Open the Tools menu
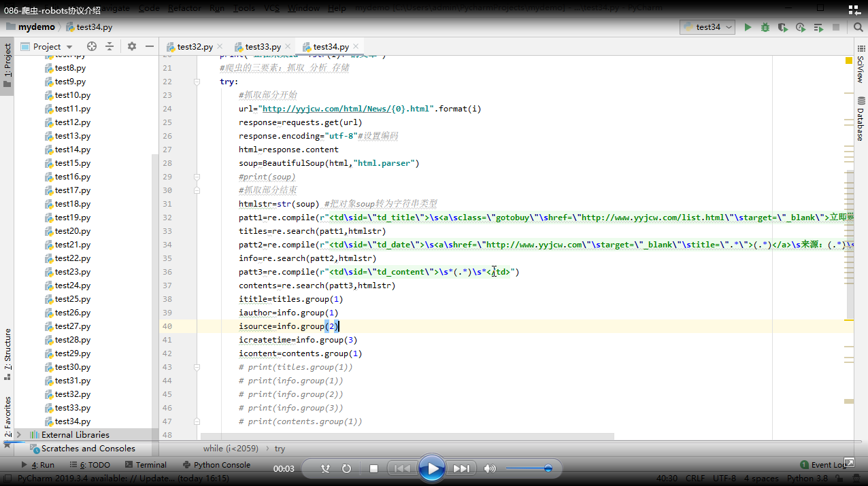The width and height of the screenshot is (868, 486). tap(244, 8)
